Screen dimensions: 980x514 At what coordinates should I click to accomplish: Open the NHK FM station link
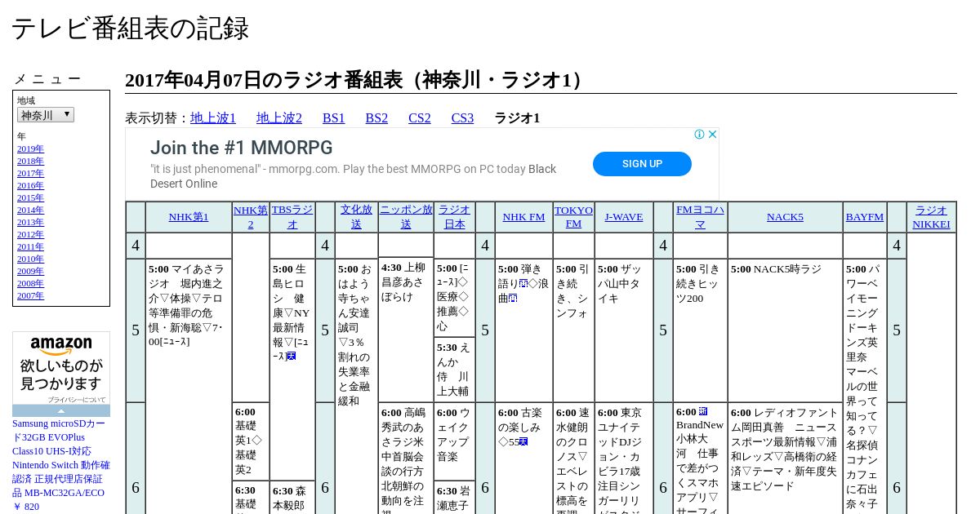(523, 217)
